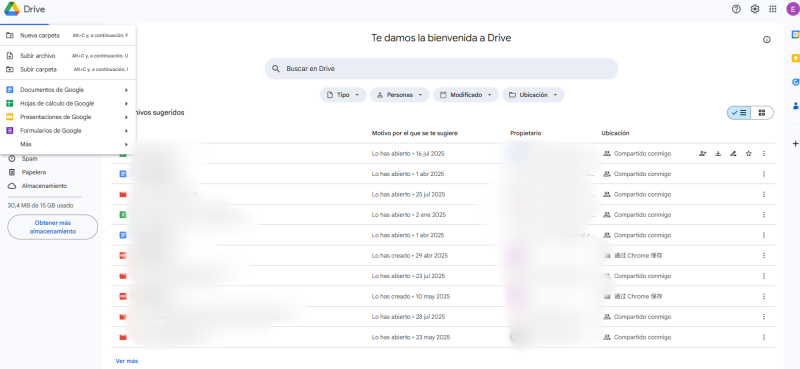
Task: Open the Ubicación filter chip dropdown
Action: (533, 95)
